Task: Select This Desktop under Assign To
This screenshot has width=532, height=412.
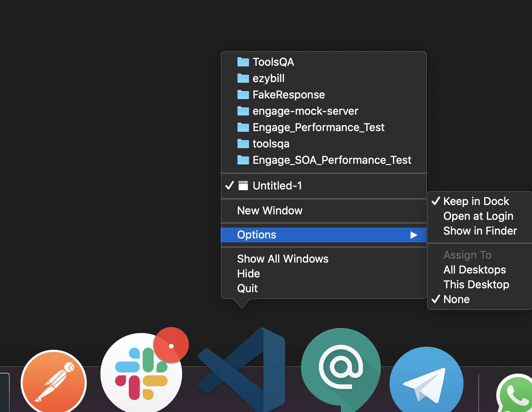Action: click(x=476, y=284)
